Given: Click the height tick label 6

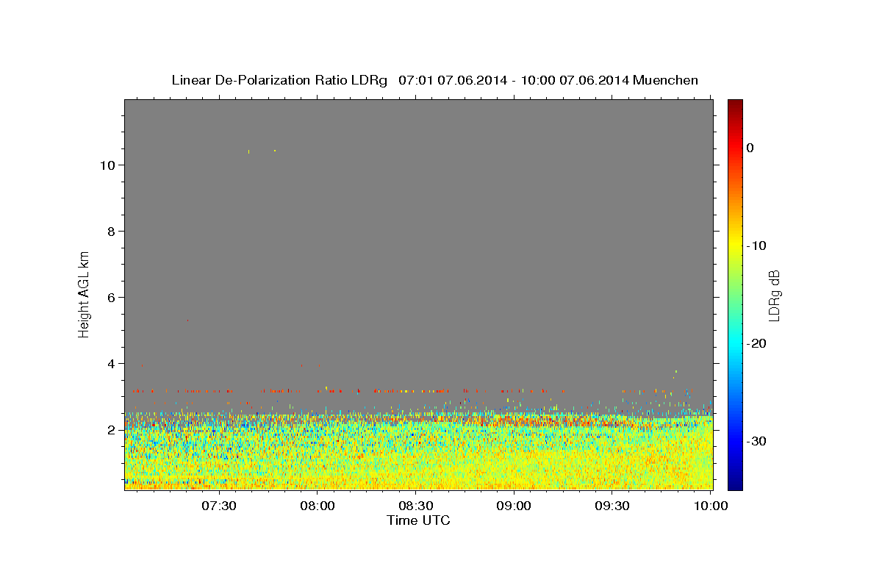Looking at the screenshot, I should [111, 298].
